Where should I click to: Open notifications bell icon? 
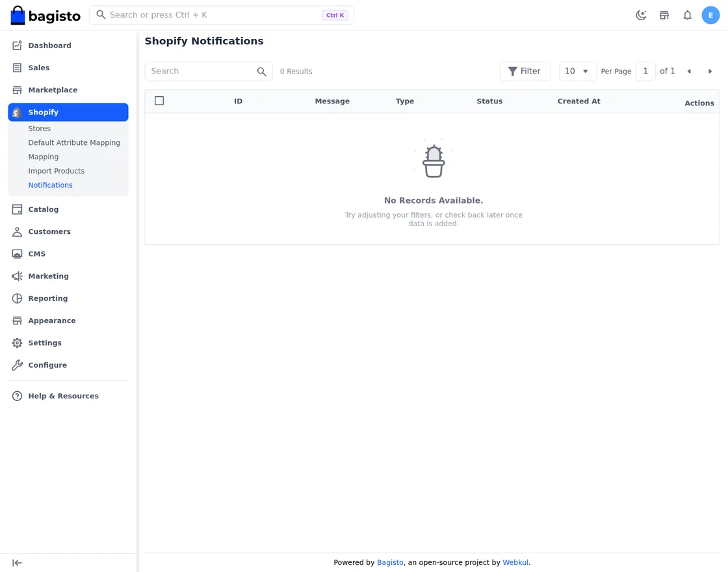tap(688, 16)
